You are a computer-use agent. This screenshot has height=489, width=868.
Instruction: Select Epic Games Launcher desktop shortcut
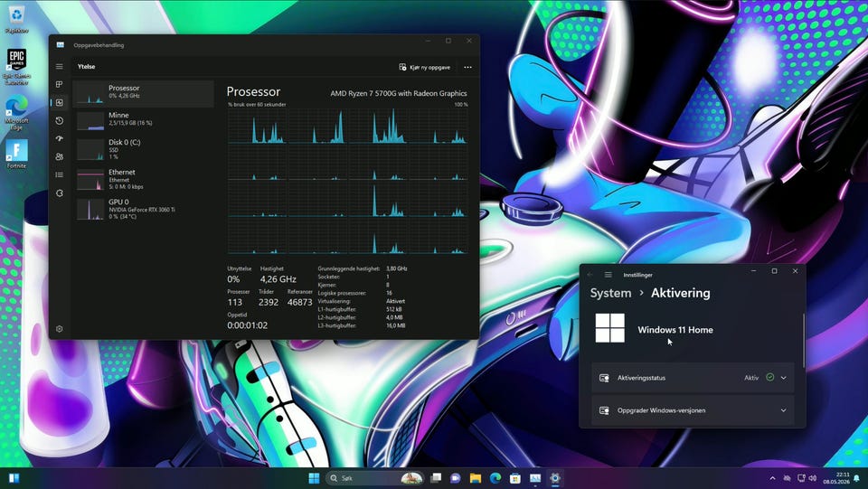pyautogui.click(x=16, y=66)
